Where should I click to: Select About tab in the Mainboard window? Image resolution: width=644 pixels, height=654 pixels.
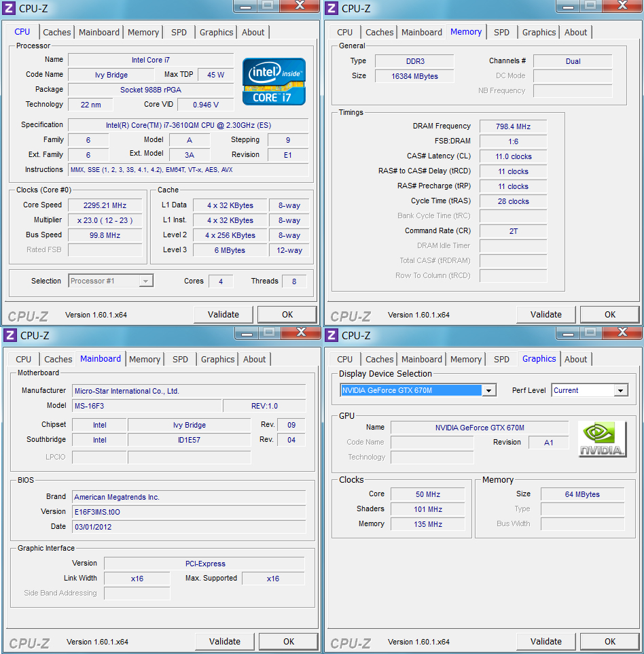point(254,359)
